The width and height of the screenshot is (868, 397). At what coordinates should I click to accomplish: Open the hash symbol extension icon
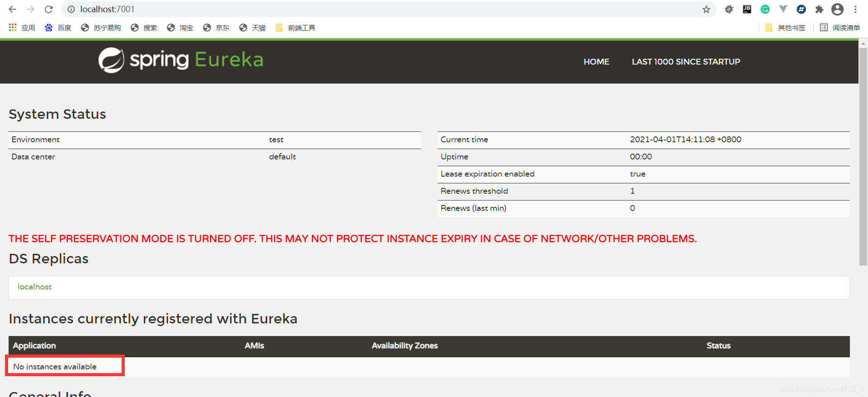[x=801, y=9]
